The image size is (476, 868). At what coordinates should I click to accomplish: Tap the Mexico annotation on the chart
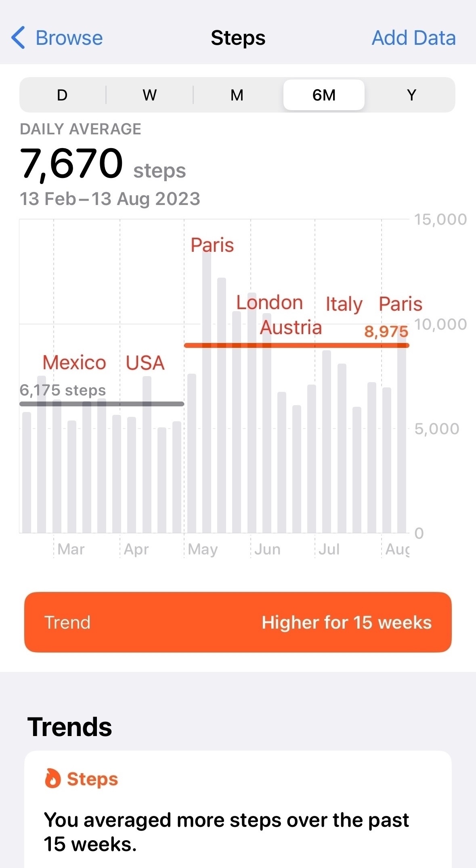click(74, 362)
